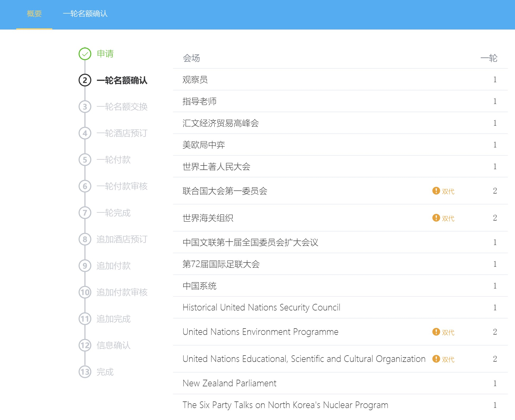Click the 世界土著人民大会 row name
The image size is (515, 420).
click(x=216, y=167)
